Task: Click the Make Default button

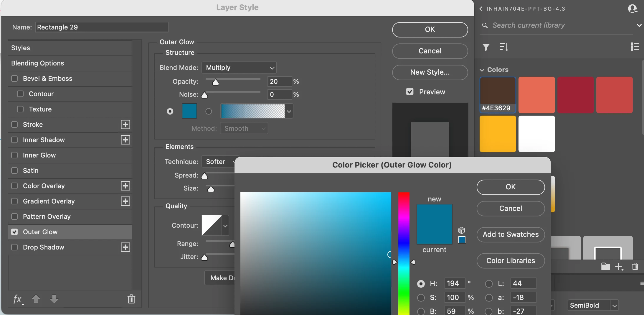Action: click(x=220, y=278)
